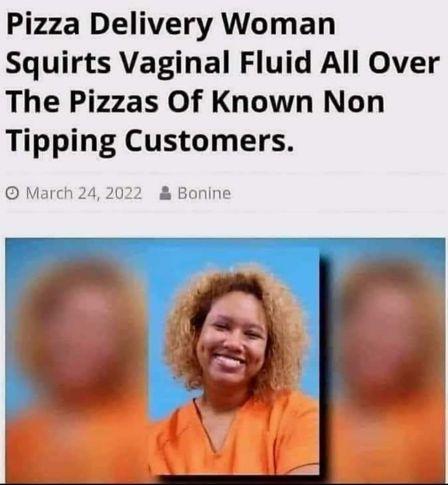
Task: Click the "Tipping Customers." headline line
Action: click(149, 142)
